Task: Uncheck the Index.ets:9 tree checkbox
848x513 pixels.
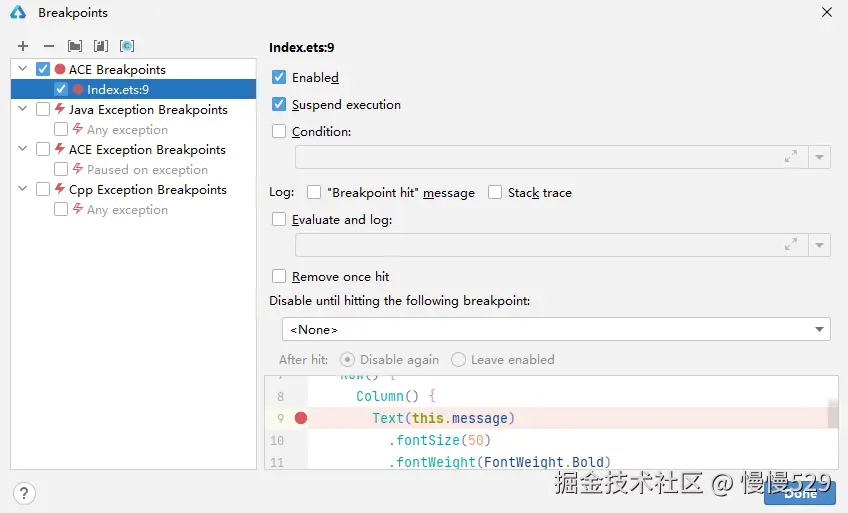Action: (x=61, y=89)
